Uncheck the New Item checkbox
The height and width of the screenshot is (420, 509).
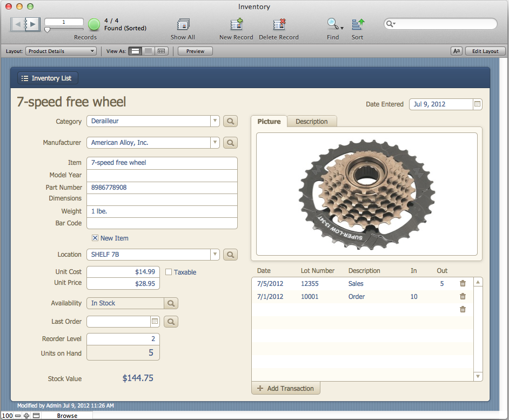(95, 238)
